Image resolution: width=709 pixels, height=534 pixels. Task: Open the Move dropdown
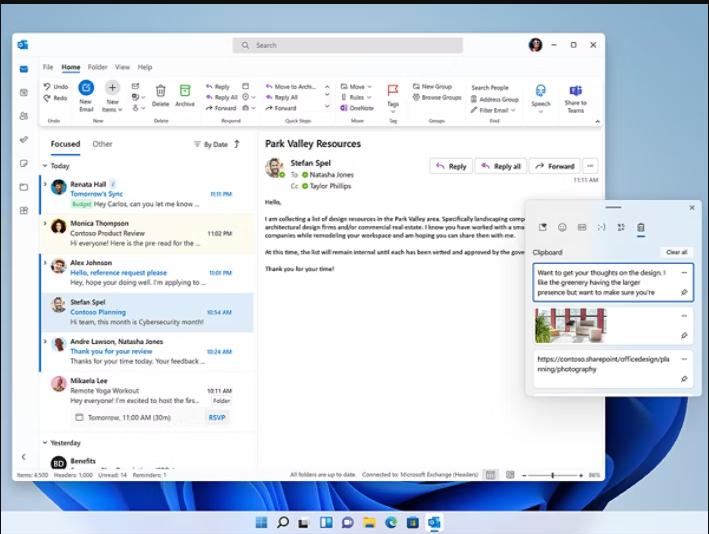(356, 86)
